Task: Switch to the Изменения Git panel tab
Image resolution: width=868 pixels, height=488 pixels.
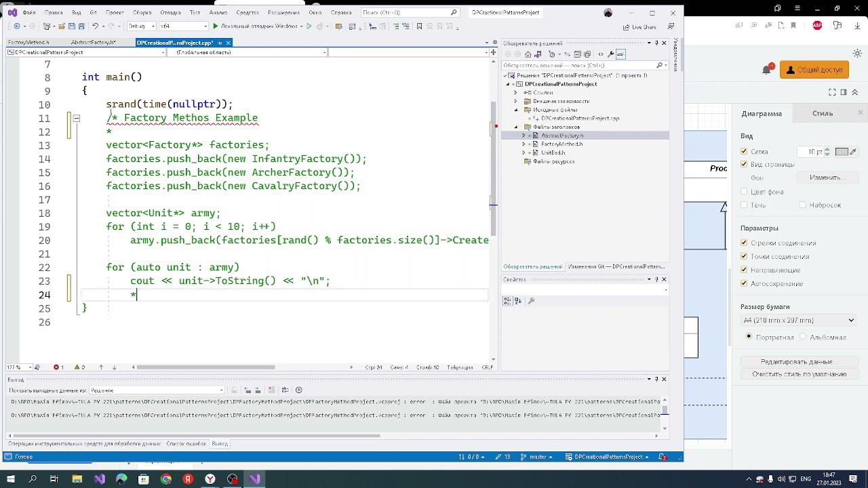Action: (616, 267)
